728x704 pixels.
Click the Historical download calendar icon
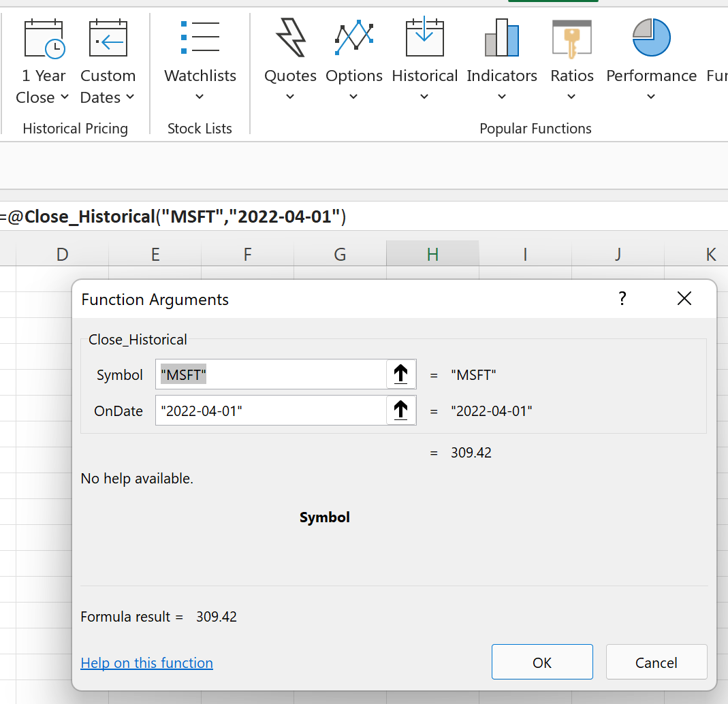point(425,37)
